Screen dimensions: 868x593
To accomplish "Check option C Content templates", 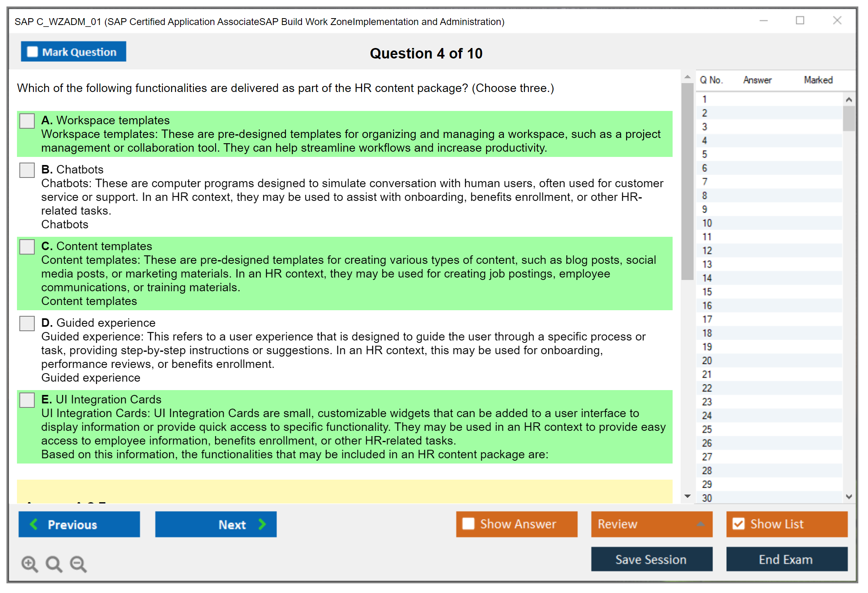I will (27, 246).
